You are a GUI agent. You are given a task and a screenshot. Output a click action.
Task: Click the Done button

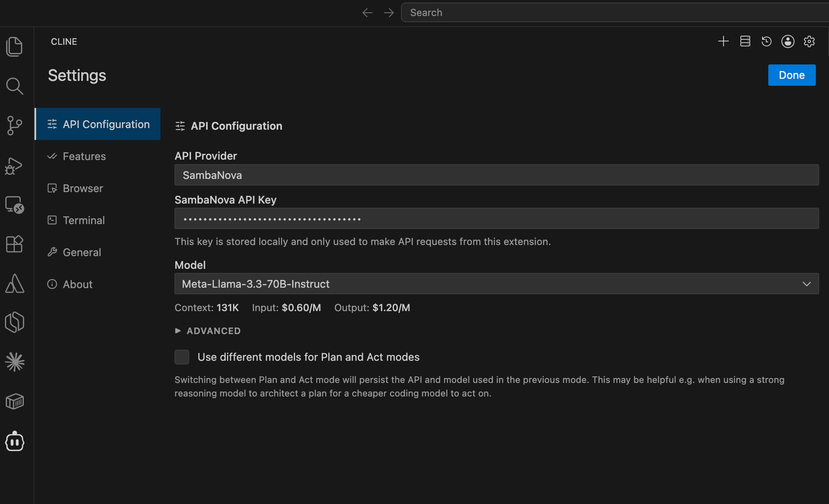[792, 75]
